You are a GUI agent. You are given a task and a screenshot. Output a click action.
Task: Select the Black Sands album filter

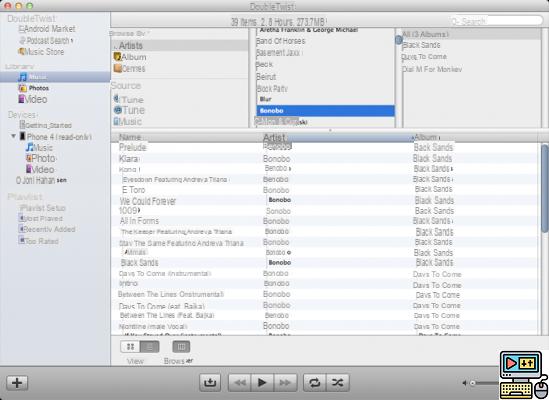pos(421,45)
